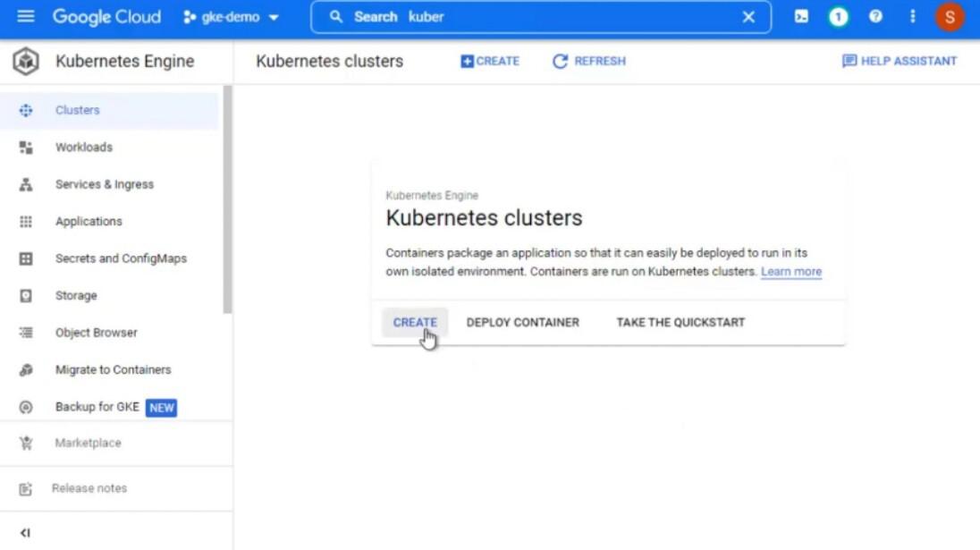This screenshot has width=980, height=550.
Task: Click the Storage icon
Action: (x=26, y=296)
